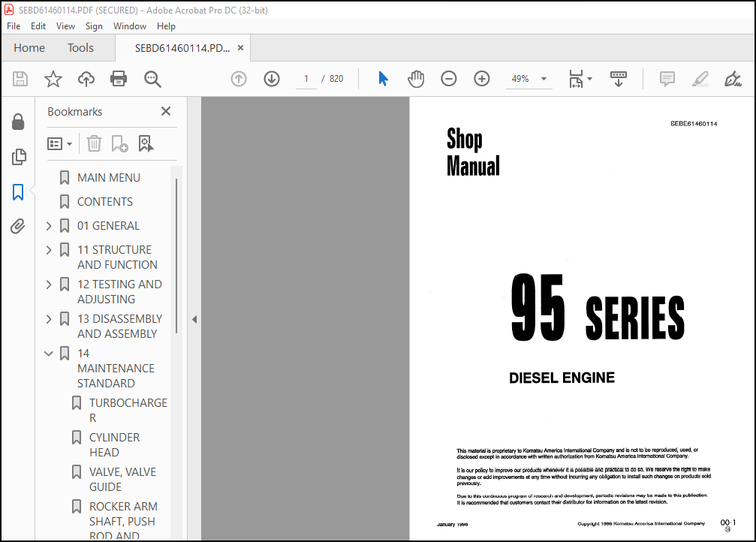Image resolution: width=756 pixels, height=542 pixels.
Task: Collapse the navigation pane arrow
Action: [x=194, y=319]
